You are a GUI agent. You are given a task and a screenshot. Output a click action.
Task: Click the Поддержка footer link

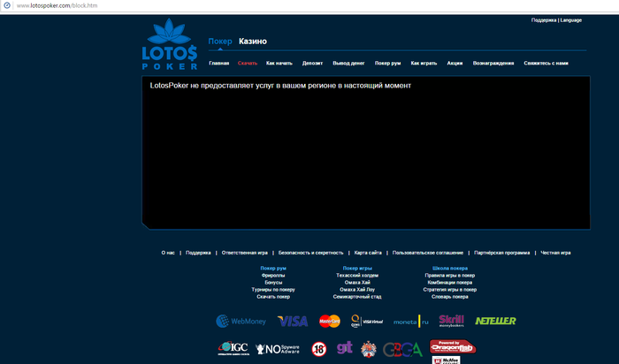click(x=198, y=253)
